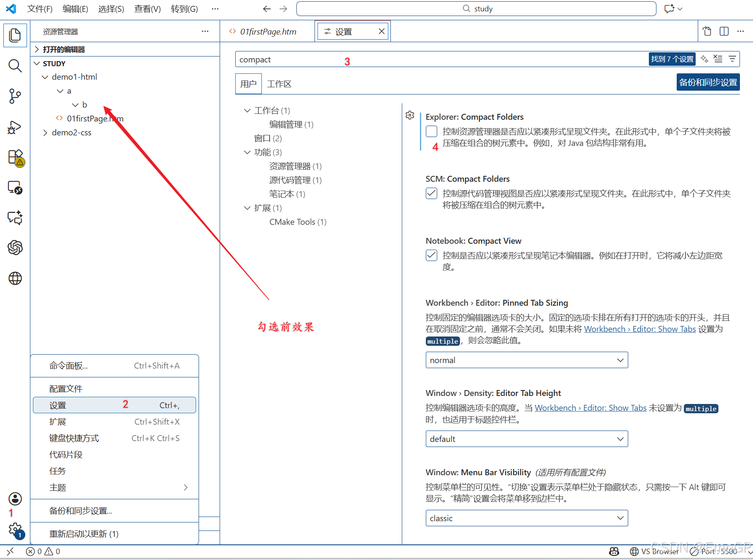Viewport: 753px width, 560px height.
Task: Open the Pinned Tab Sizing dropdown (normal)
Action: click(527, 360)
